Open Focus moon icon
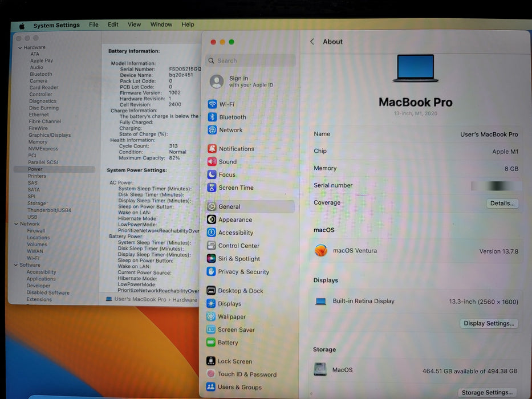This screenshot has height=399, width=532. (212, 174)
